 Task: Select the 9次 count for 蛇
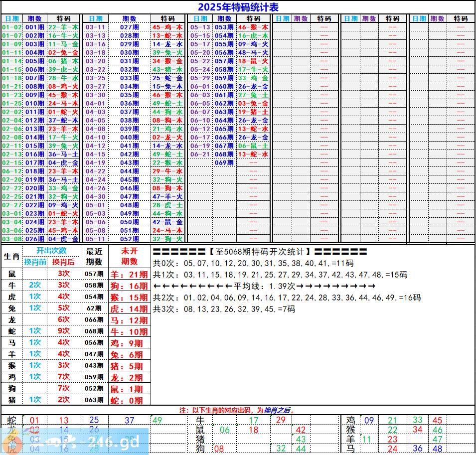click(x=63, y=331)
